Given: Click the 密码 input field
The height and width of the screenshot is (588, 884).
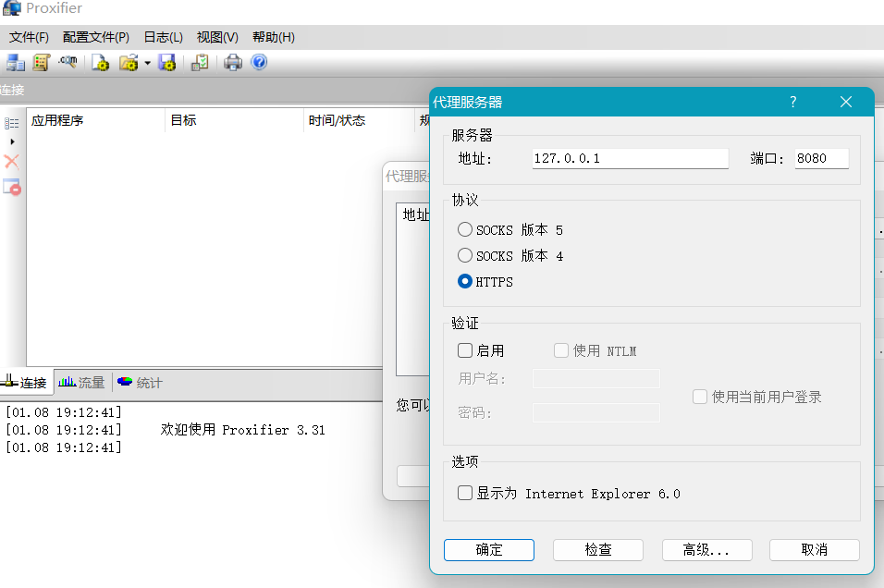Looking at the screenshot, I should point(595,412).
